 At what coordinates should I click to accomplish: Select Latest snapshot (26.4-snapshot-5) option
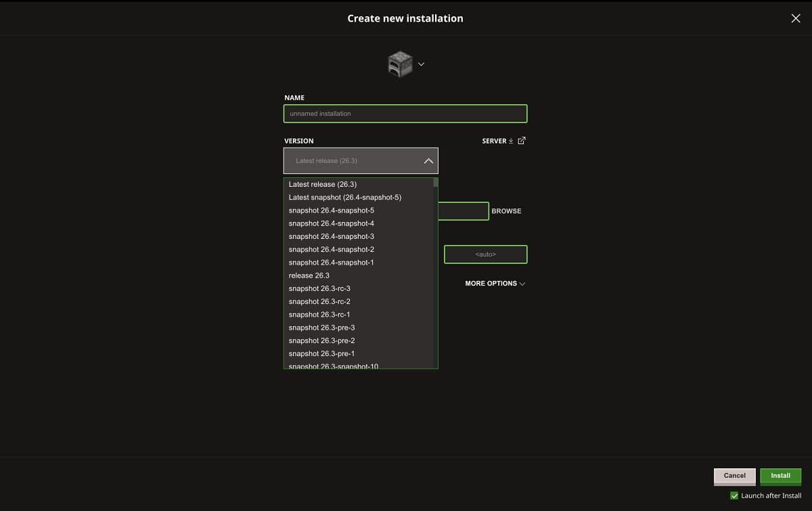358,198
